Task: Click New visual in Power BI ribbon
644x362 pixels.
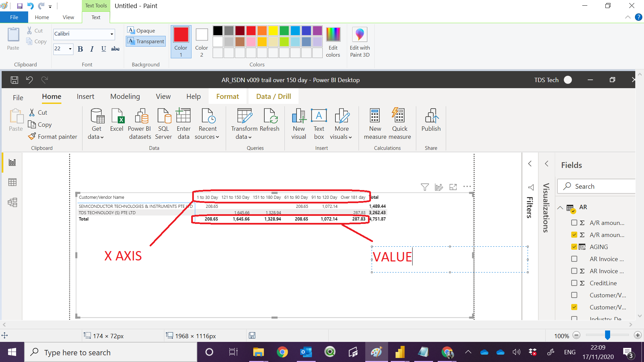Action: click(x=299, y=124)
